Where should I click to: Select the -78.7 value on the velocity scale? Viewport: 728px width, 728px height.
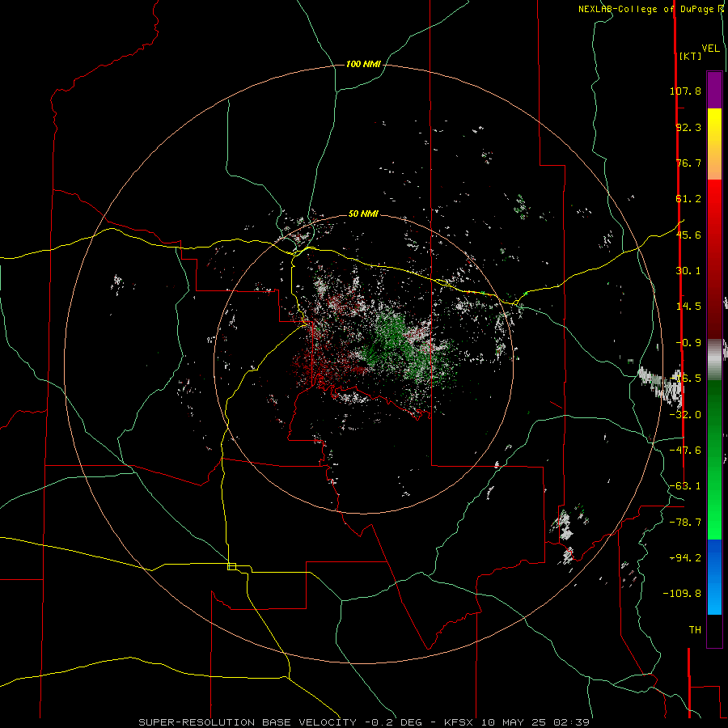(685, 523)
